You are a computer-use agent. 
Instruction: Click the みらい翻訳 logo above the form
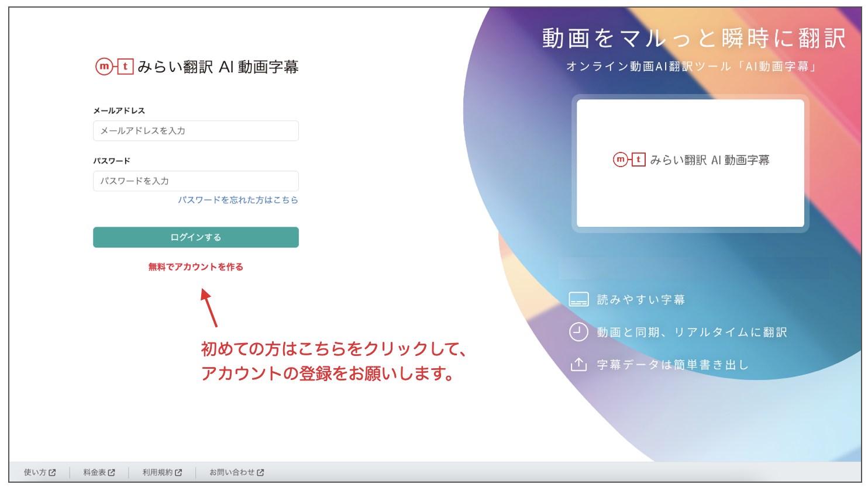coord(197,67)
